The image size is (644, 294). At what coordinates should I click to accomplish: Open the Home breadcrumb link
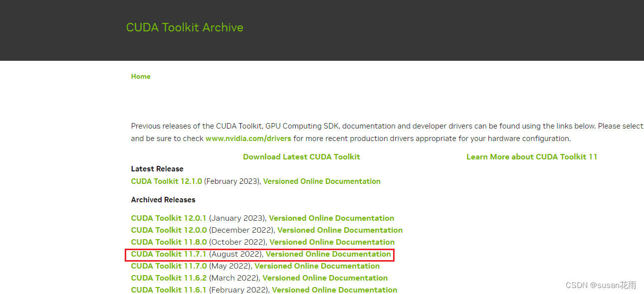141,76
